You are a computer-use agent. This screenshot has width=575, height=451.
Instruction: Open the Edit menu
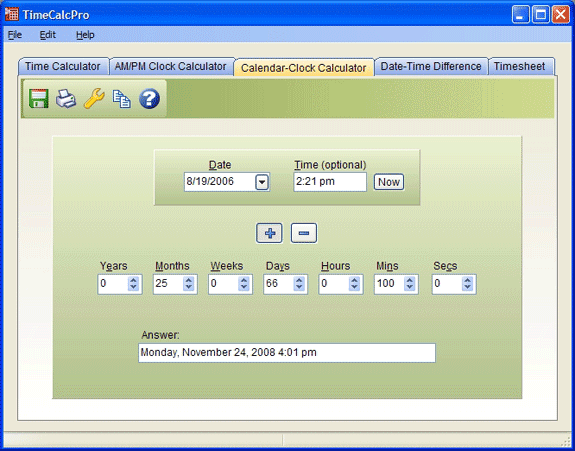coord(48,35)
